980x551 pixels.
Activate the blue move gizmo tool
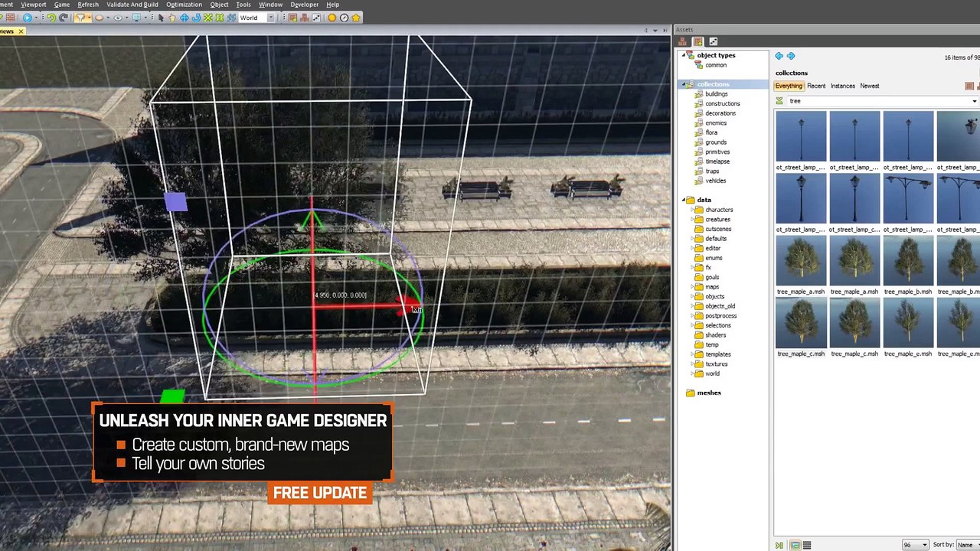coord(185,18)
